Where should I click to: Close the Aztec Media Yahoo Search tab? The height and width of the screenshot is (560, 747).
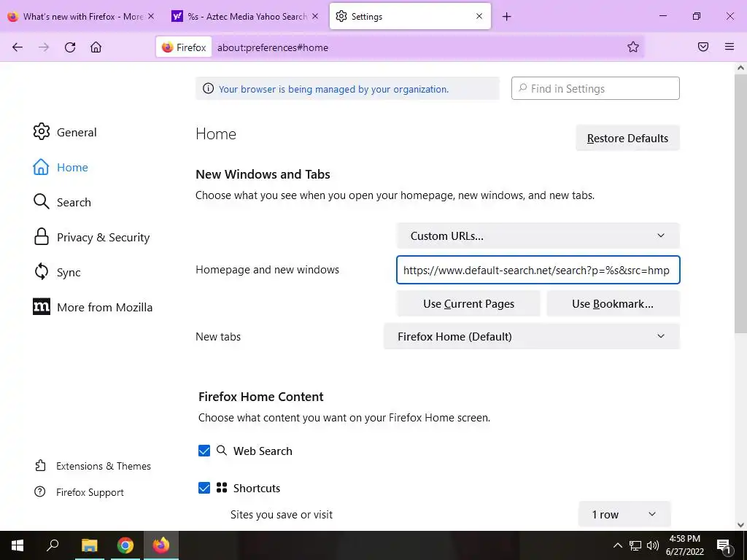pos(315,16)
